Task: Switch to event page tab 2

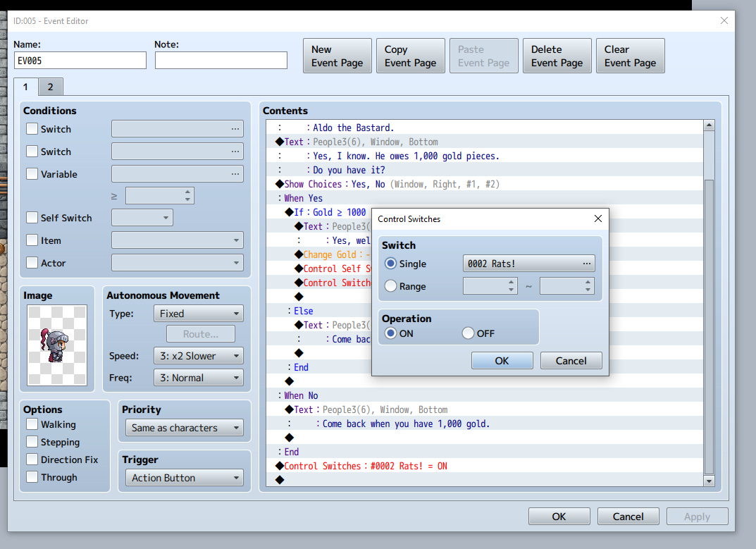Action: pos(50,87)
